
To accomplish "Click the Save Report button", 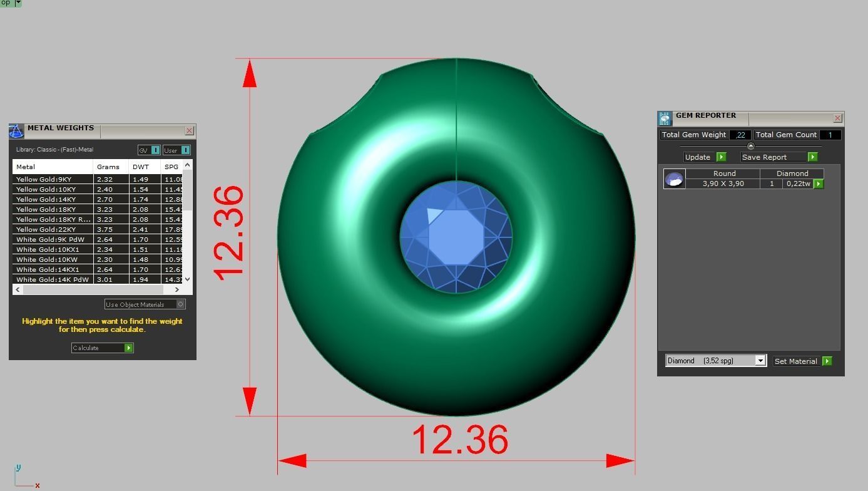I will (779, 157).
